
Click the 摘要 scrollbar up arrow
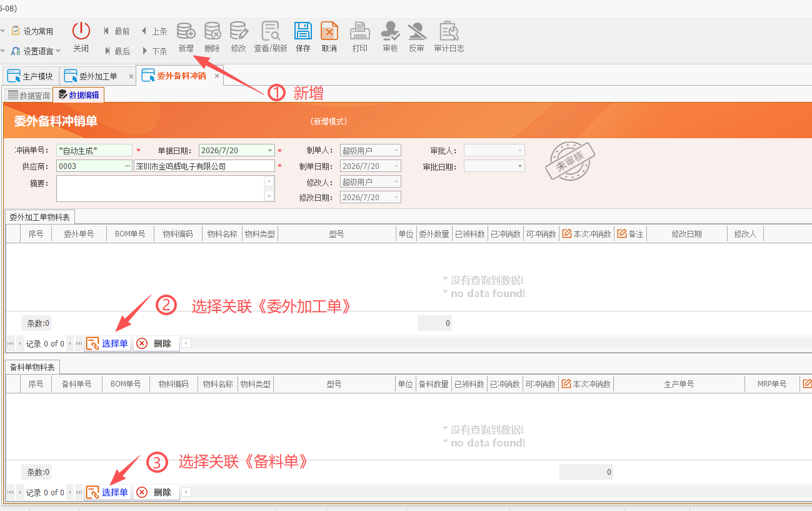[x=269, y=181]
